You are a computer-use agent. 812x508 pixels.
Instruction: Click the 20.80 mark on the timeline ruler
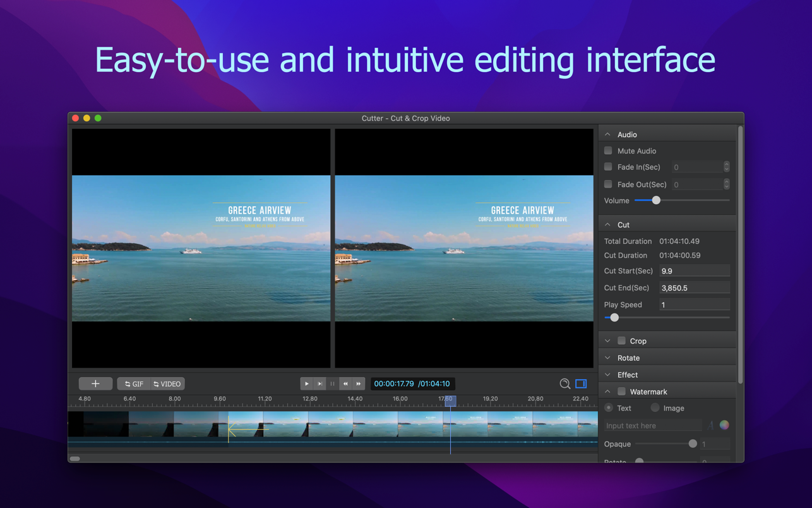pyautogui.click(x=535, y=399)
